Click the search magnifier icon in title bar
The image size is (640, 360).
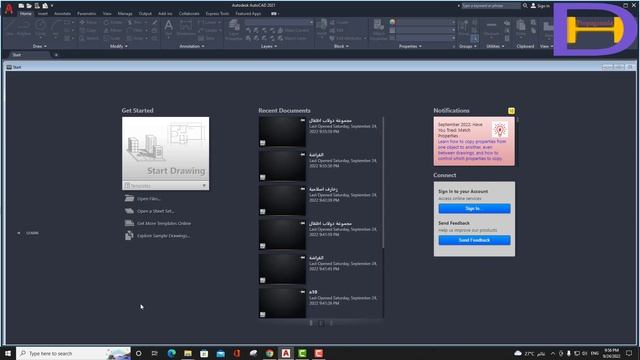525,6
